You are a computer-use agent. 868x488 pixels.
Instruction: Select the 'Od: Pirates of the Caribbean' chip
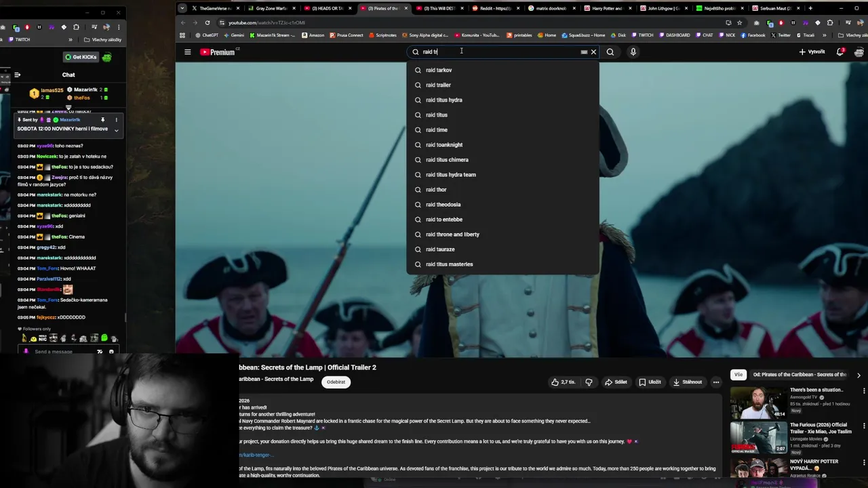799,374
